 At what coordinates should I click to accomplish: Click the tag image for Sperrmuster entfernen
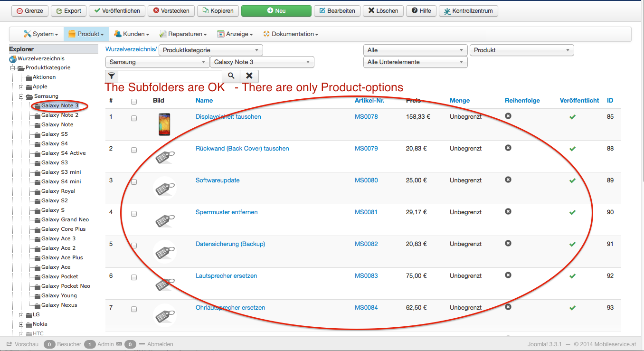(165, 220)
